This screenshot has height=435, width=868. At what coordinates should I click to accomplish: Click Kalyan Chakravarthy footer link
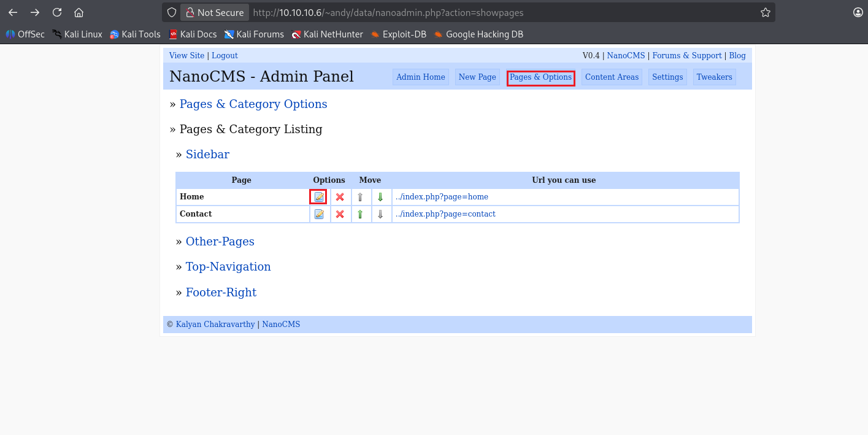(x=215, y=325)
